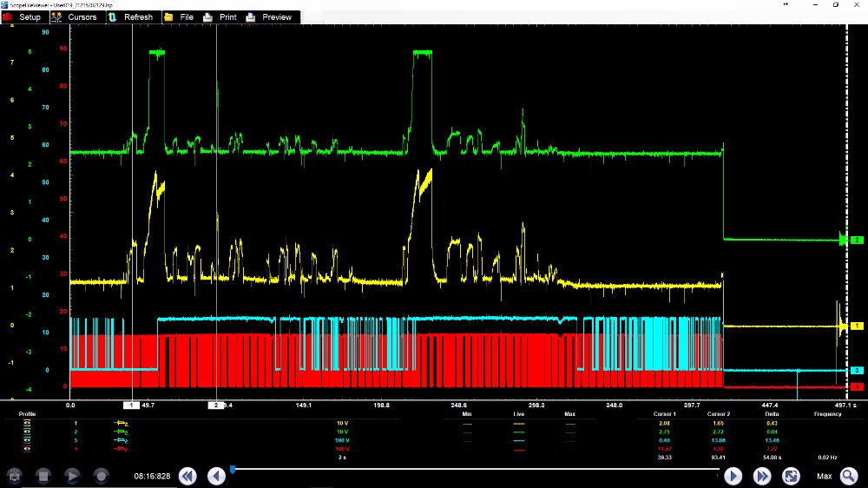
Task: Open the File menu
Action: [x=179, y=16]
